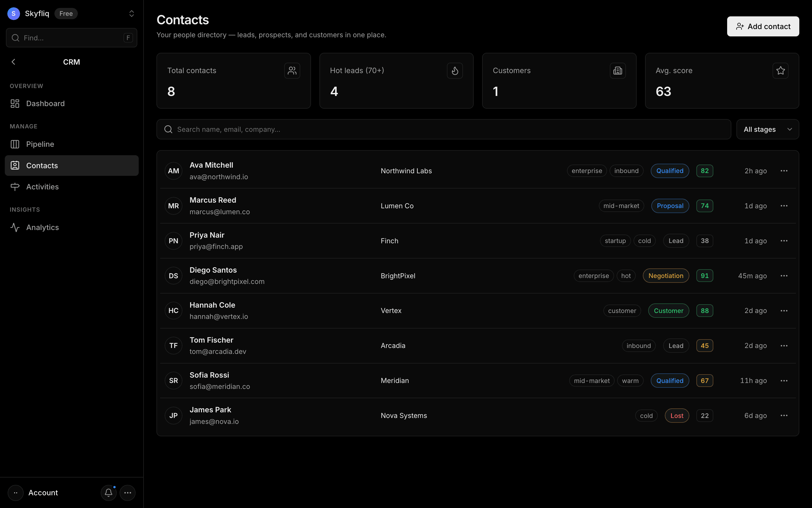
Task: Open the sidebar footer more options
Action: 127,492
